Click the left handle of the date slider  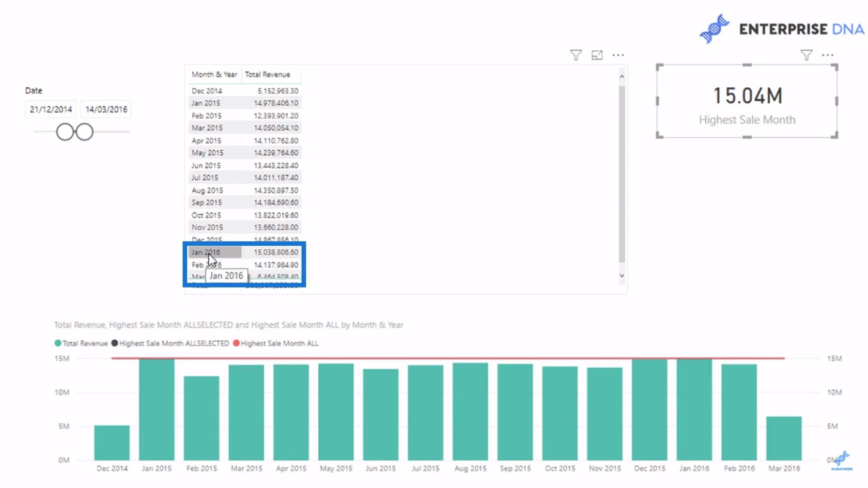[65, 132]
